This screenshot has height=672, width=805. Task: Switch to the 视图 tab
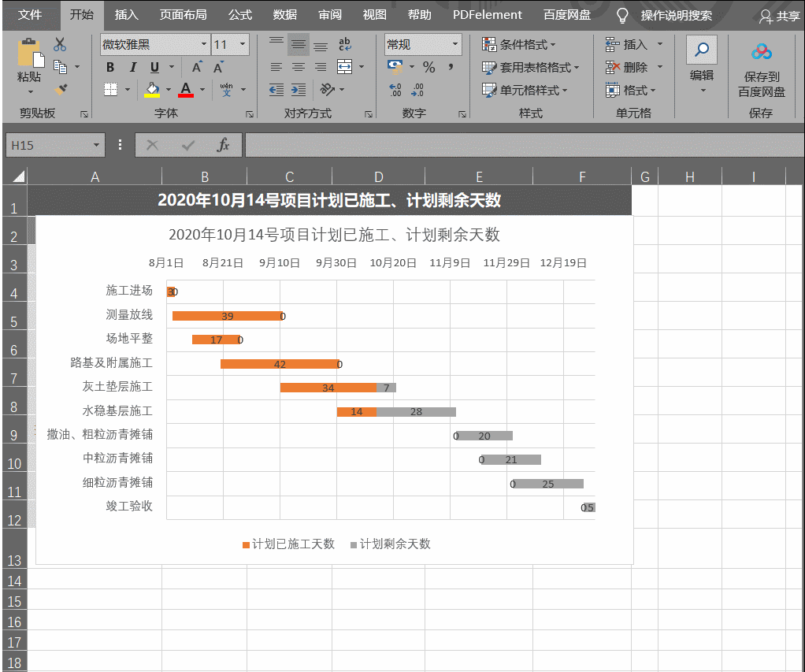point(374,15)
